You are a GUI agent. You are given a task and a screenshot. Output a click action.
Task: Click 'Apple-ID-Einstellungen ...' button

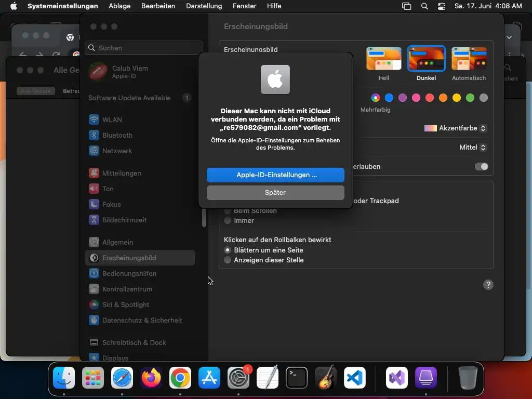(x=275, y=175)
